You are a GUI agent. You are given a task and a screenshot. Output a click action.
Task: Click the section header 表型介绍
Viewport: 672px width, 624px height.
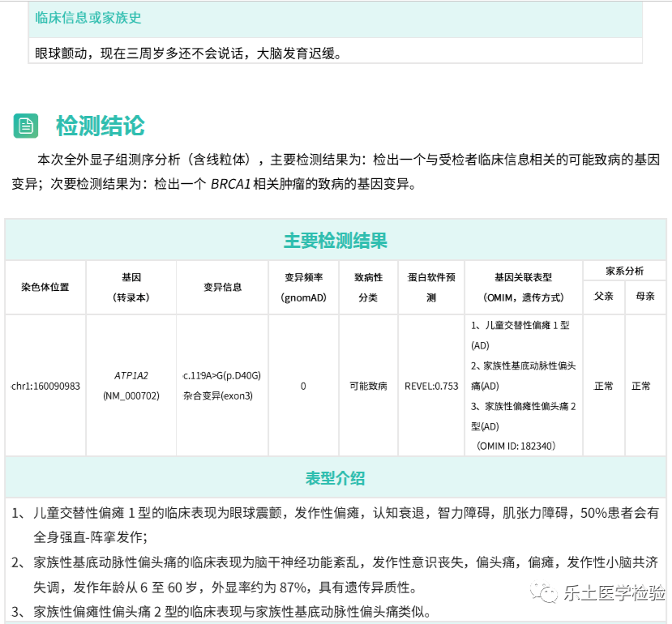(x=335, y=478)
